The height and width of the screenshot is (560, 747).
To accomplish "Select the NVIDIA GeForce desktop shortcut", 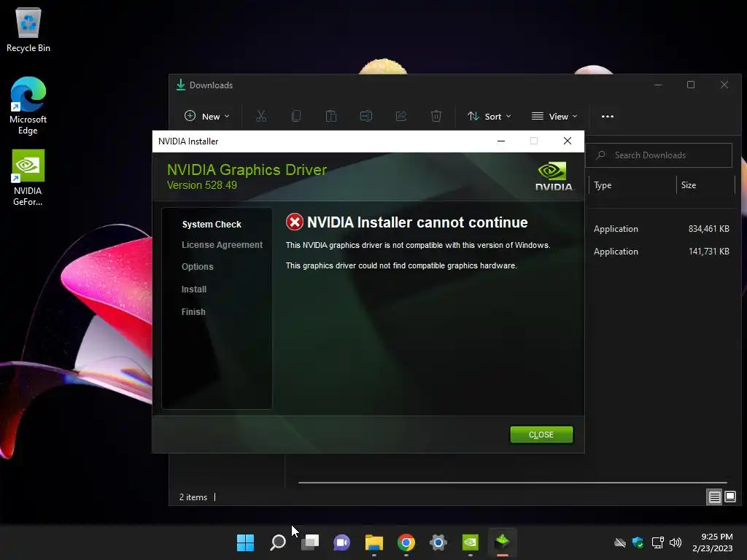I will [28, 178].
